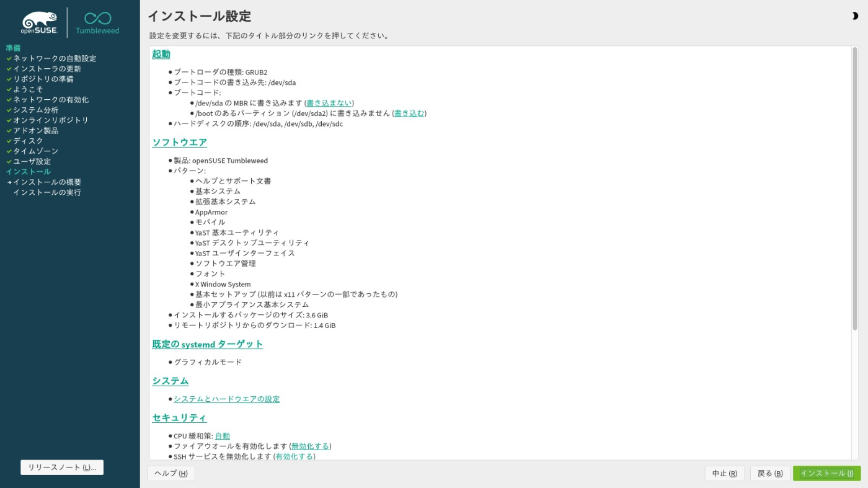Screen dimensions: 868x488
Task: Click ブートコードの書き込み先 /dev/sda line
Action: click(235, 82)
